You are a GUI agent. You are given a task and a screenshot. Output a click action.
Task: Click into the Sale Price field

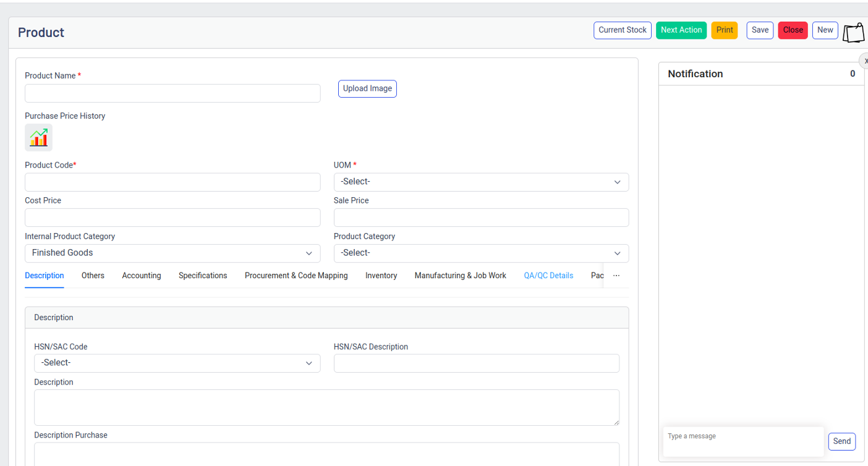pos(481,218)
